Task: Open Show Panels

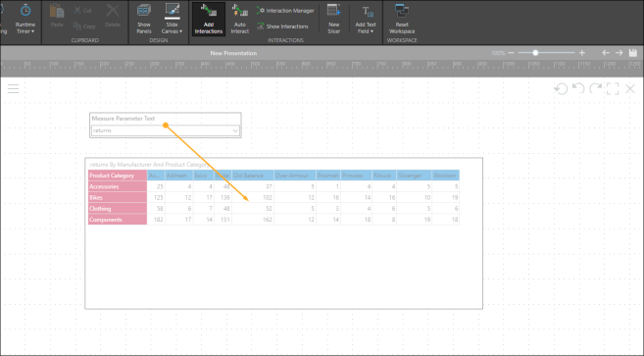Action: [x=144, y=19]
